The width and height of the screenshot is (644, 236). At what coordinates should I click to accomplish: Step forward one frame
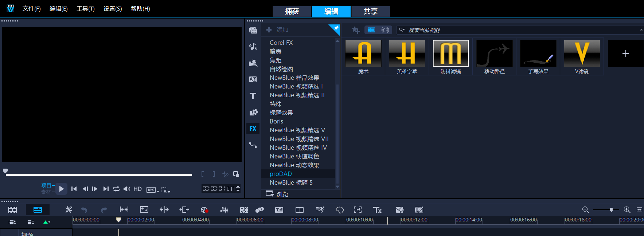[95, 189]
